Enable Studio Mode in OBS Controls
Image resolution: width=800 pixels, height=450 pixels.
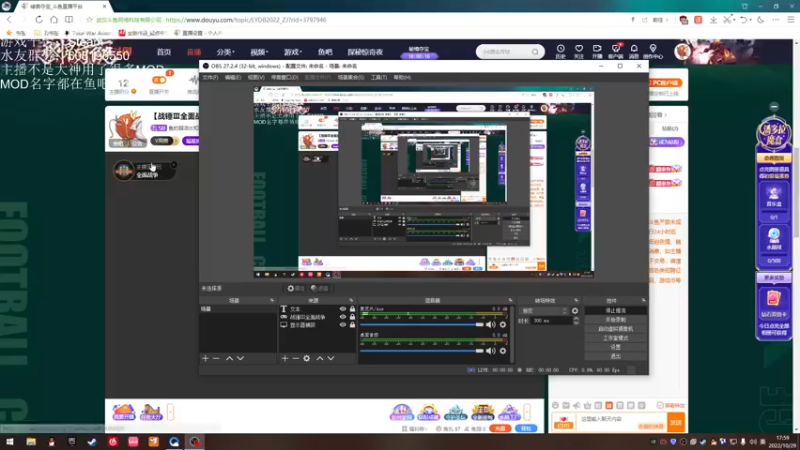615,338
